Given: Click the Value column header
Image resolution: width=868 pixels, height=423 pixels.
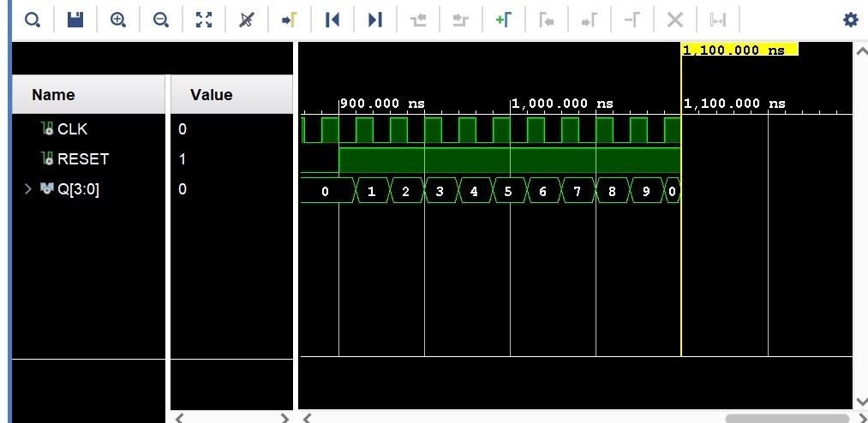Looking at the screenshot, I should point(212,95).
